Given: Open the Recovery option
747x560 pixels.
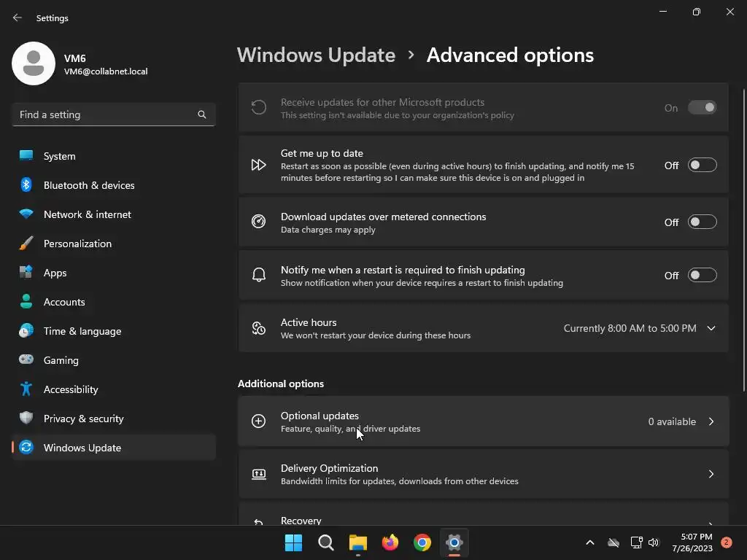Looking at the screenshot, I should (484, 514).
